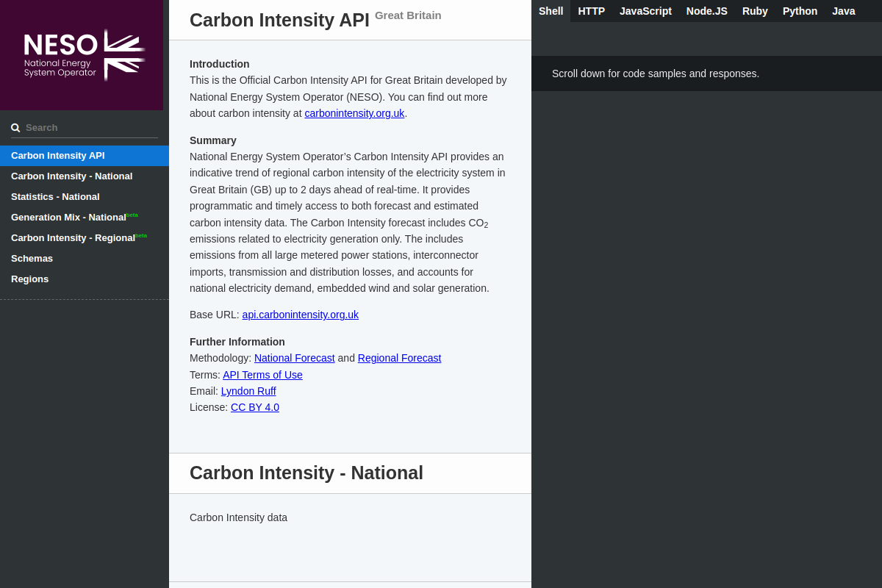Click the 'Great Britain' superscript label
The image size is (882, 588).
[408, 15]
